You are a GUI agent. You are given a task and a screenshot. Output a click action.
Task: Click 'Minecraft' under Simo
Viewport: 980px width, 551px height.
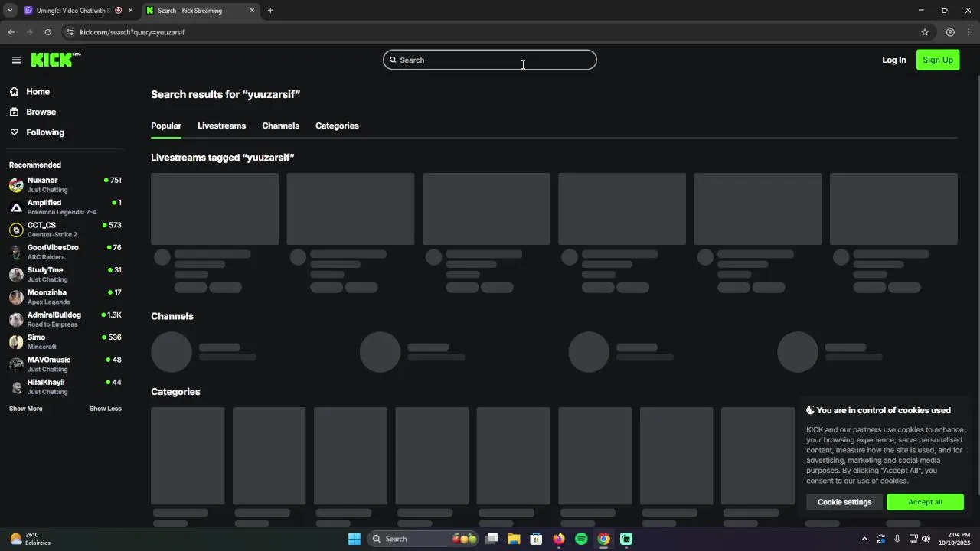(42, 347)
